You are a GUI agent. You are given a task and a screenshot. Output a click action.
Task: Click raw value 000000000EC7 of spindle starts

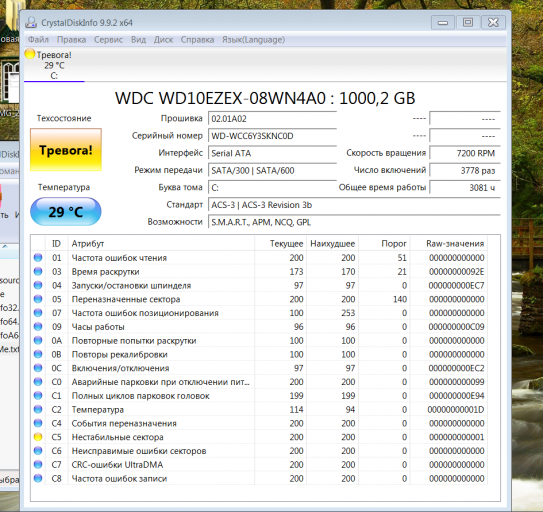pos(456,285)
